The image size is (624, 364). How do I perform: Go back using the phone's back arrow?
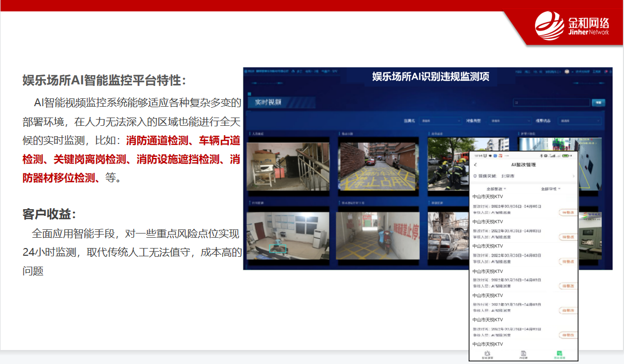(x=475, y=165)
